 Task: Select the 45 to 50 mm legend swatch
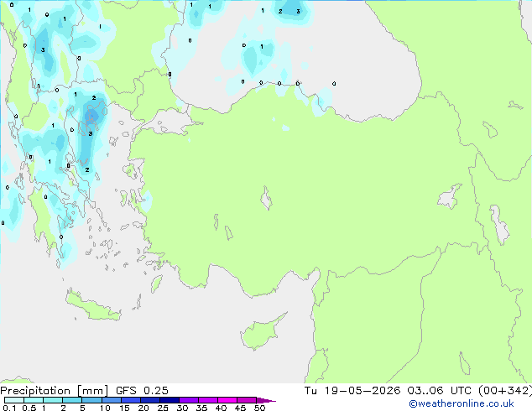247,400
